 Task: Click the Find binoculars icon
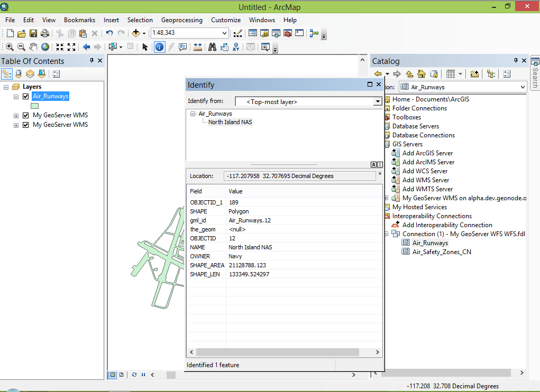(x=213, y=47)
